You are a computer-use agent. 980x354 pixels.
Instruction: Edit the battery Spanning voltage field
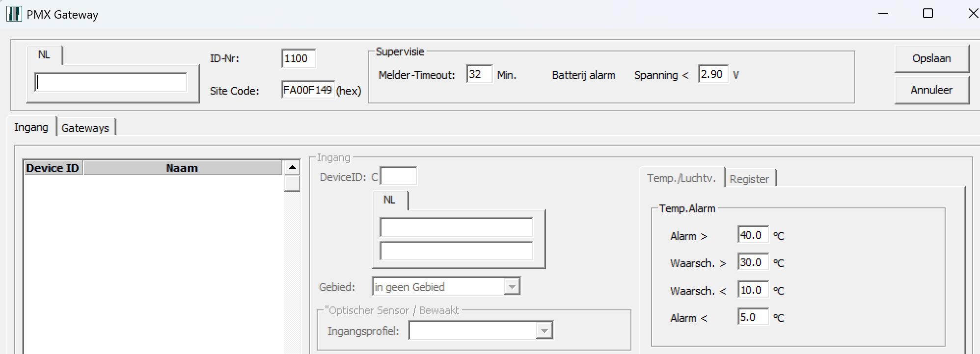click(712, 75)
